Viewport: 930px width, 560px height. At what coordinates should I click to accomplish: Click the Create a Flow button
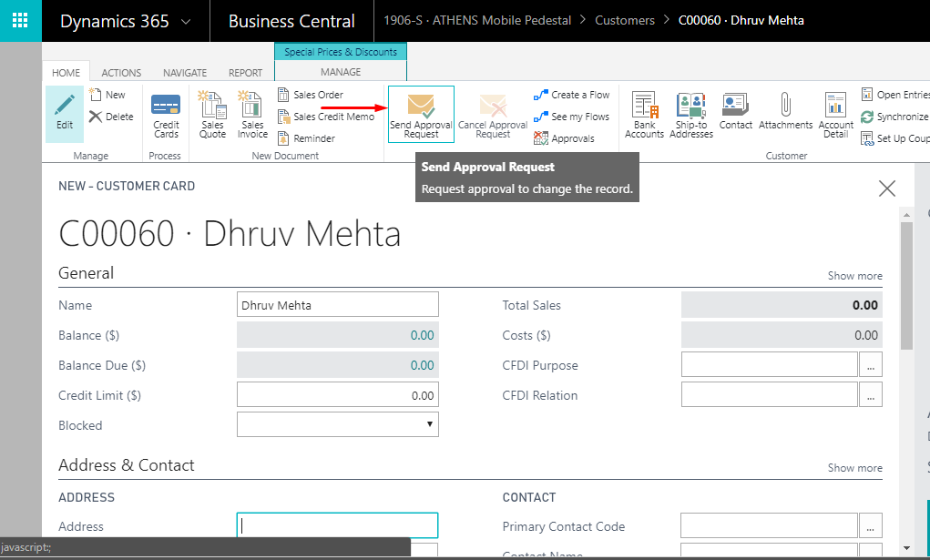pyautogui.click(x=571, y=95)
